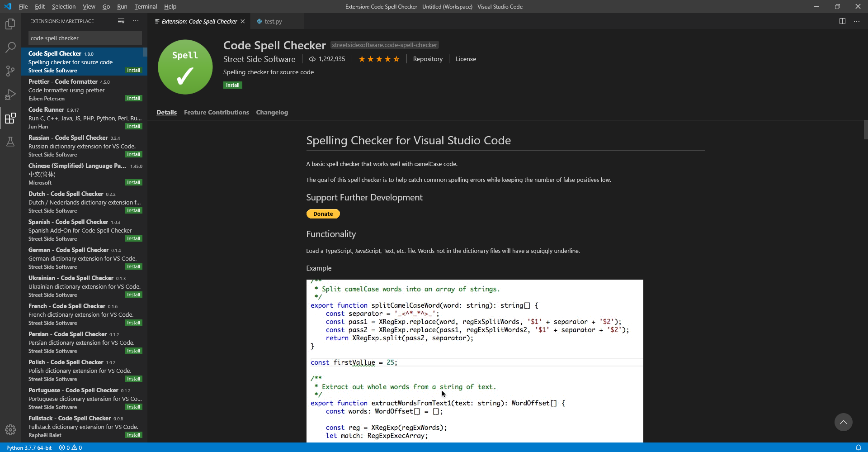Open the File menu
The image size is (868, 452).
(23, 6)
